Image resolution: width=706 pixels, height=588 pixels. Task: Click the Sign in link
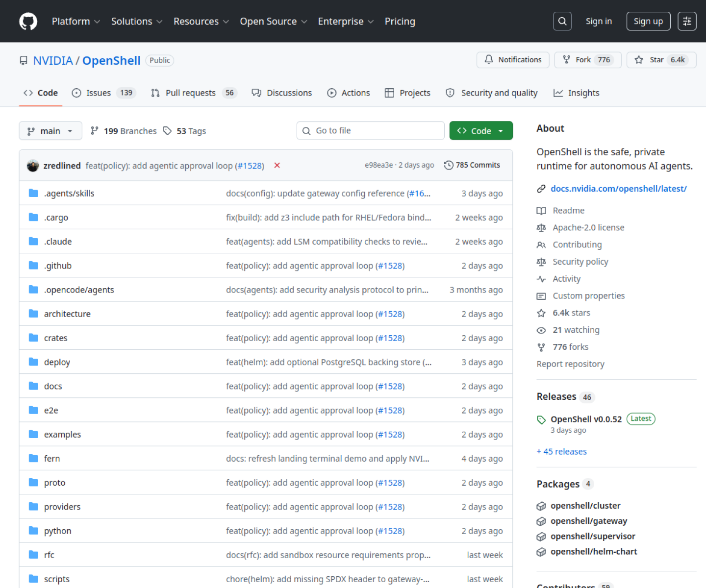point(599,21)
